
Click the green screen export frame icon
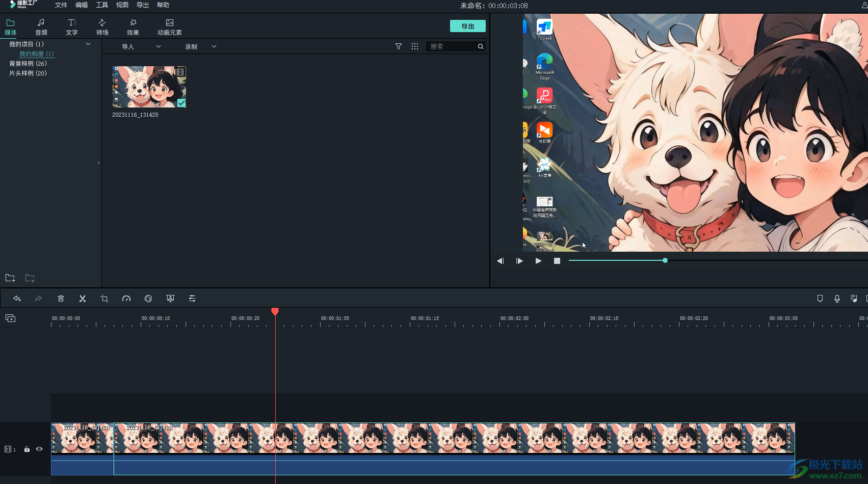coord(170,299)
